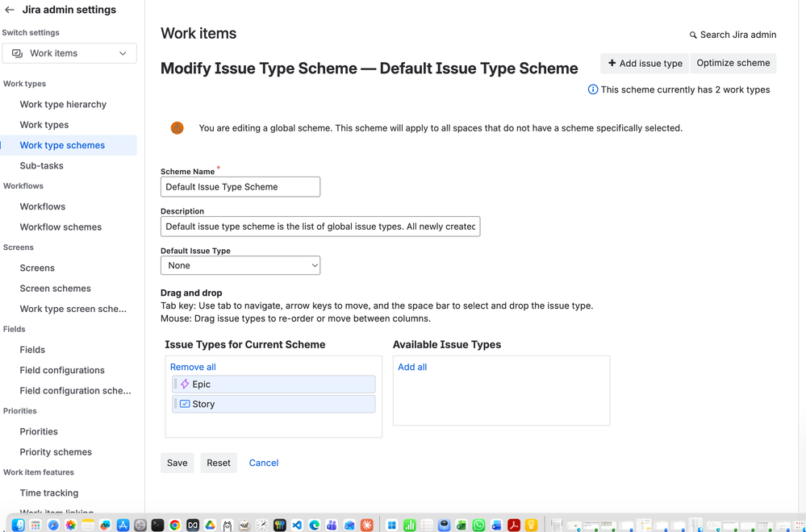Click the Epic lightning bolt icon
Screen dimensions: 806x532
coord(185,384)
